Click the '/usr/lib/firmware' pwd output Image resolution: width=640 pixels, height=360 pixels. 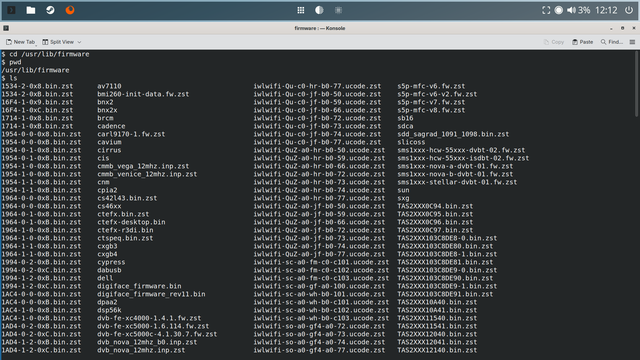(x=36, y=70)
